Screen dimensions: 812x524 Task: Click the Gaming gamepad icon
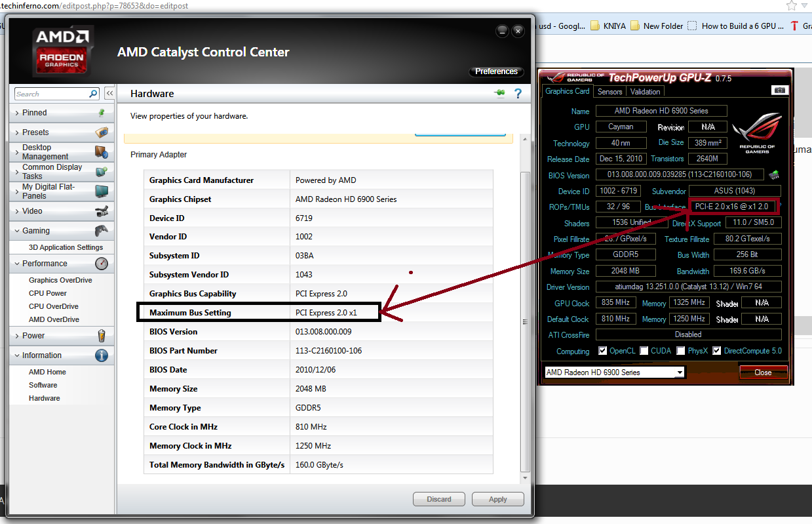[x=102, y=231]
